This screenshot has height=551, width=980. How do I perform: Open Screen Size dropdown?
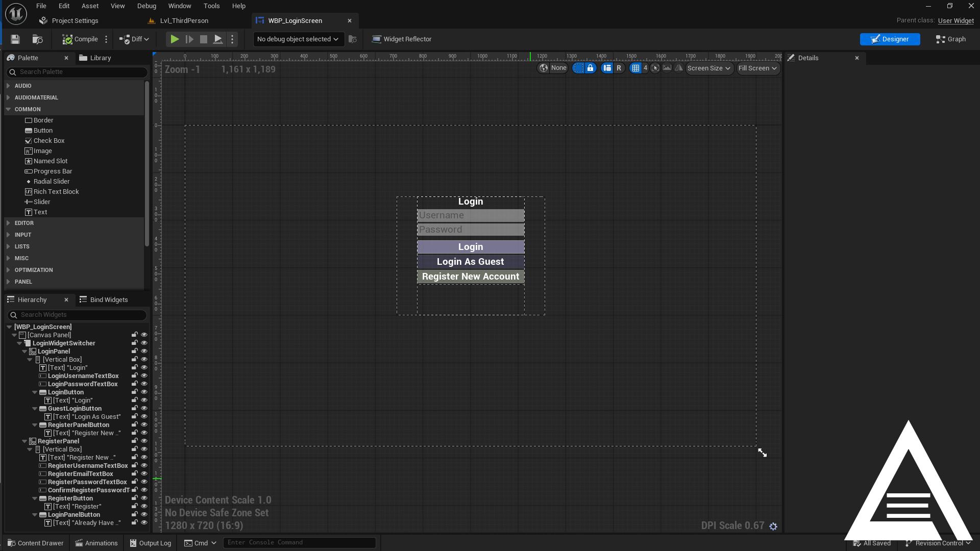pos(709,68)
